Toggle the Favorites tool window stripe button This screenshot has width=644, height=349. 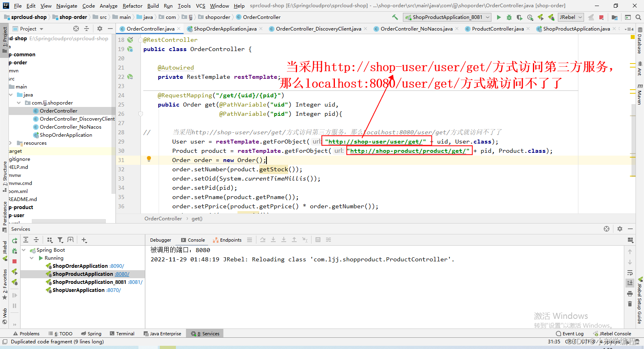(x=5, y=285)
